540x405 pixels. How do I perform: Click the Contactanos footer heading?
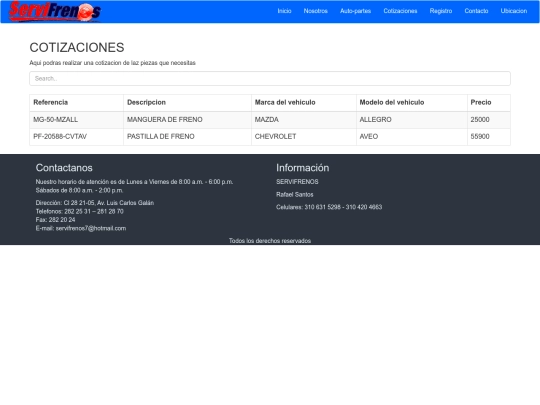pos(64,168)
